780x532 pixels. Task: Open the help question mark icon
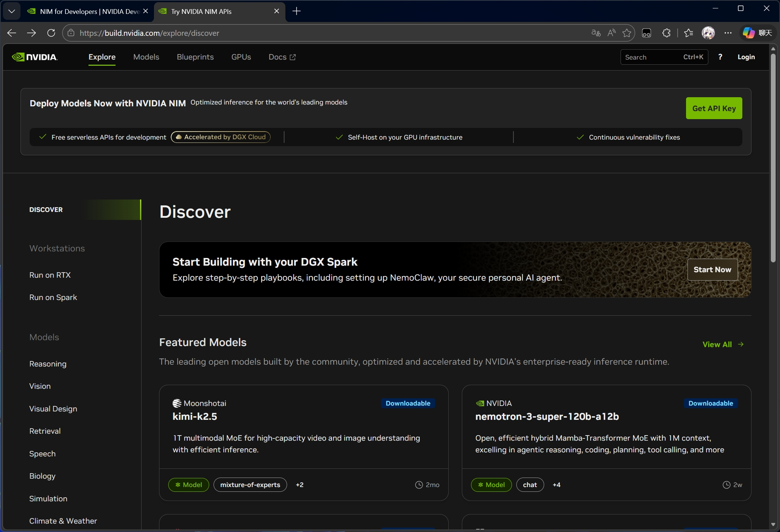click(x=720, y=57)
